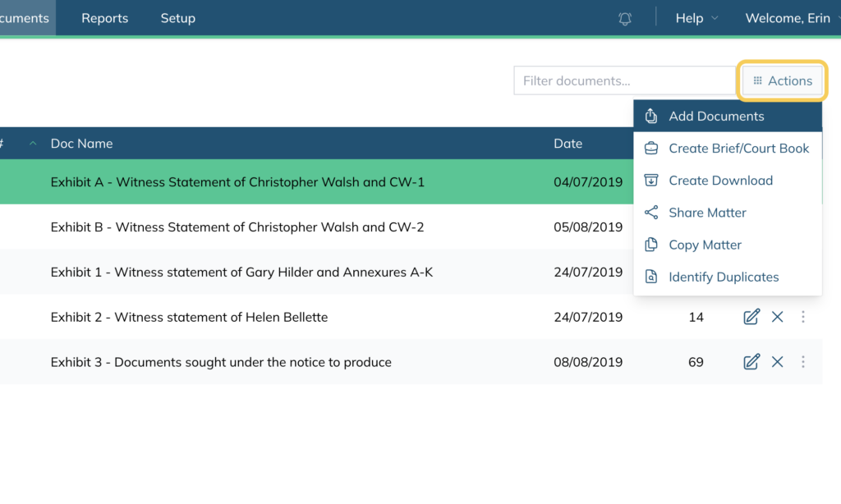Expand the Help dropdown menu
Image resolution: width=841 pixels, height=504 pixels.
[x=696, y=18]
